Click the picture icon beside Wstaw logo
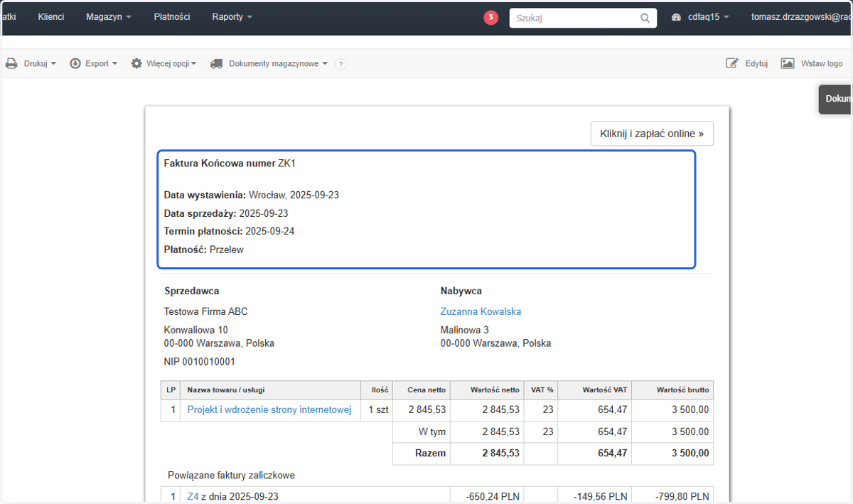 (x=788, y=63)
